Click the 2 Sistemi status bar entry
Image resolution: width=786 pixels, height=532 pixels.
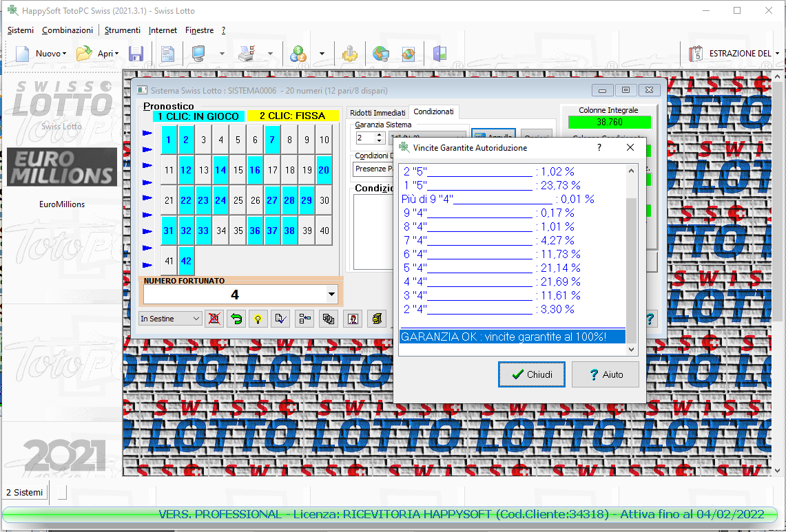point(25,492)
